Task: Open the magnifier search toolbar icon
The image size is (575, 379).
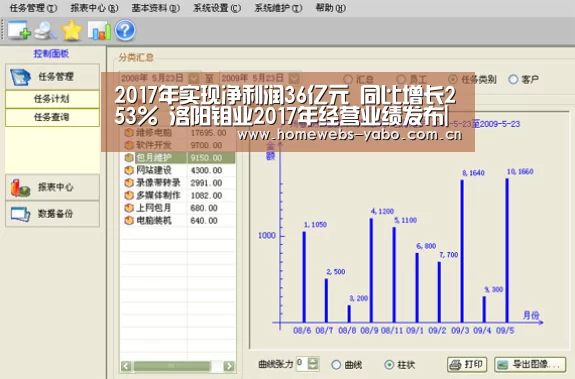Action: click(x=45, y=30)
